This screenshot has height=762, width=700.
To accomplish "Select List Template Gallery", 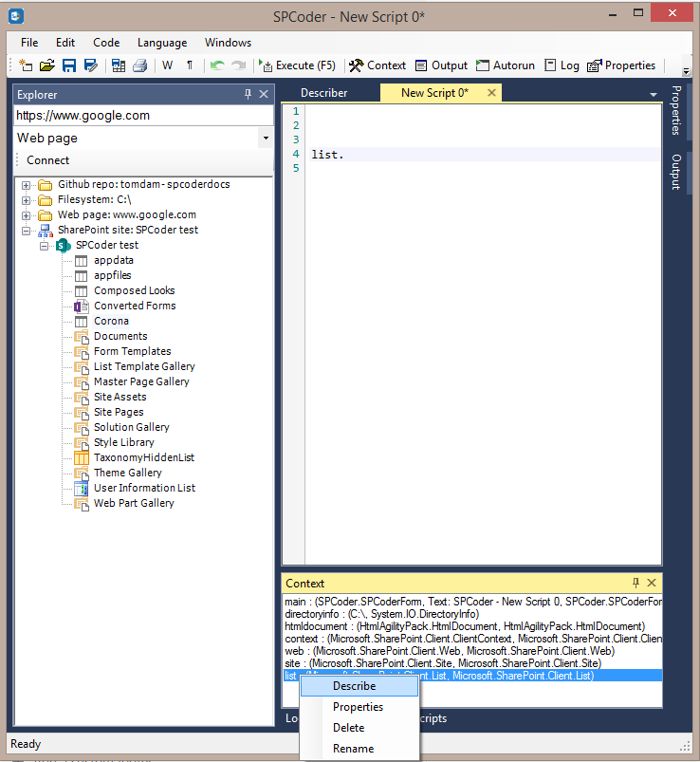I will click(144, 366).
